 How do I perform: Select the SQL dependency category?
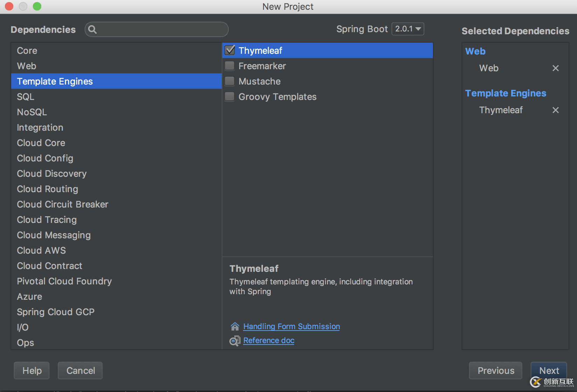pyautogui.click(x=26, y=97)
